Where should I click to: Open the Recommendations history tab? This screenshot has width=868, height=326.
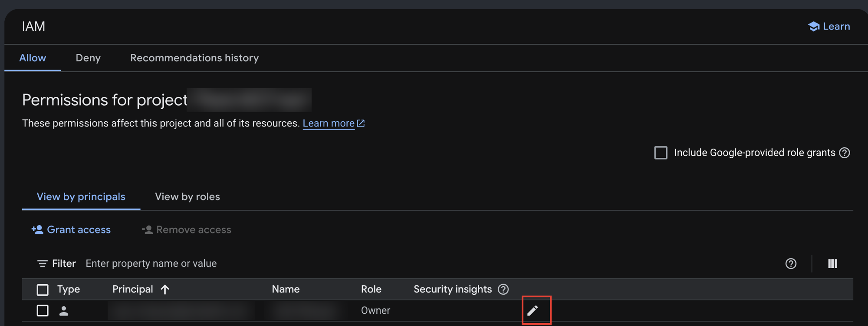(x=194, y=58)
